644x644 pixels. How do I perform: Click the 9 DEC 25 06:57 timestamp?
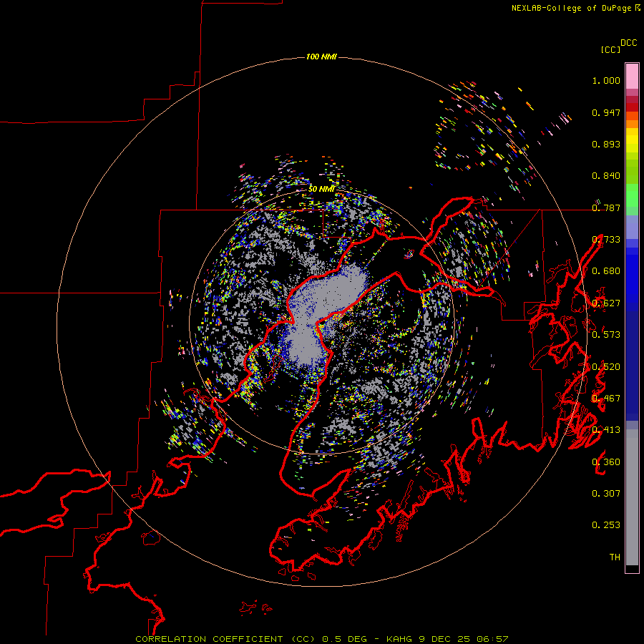463,639
